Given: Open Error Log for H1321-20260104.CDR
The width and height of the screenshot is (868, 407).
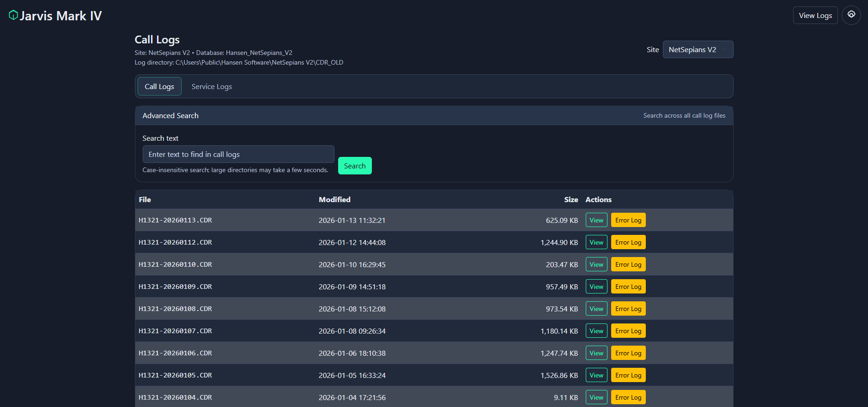Looking at the screenshot, I should (x=628, y=397).
